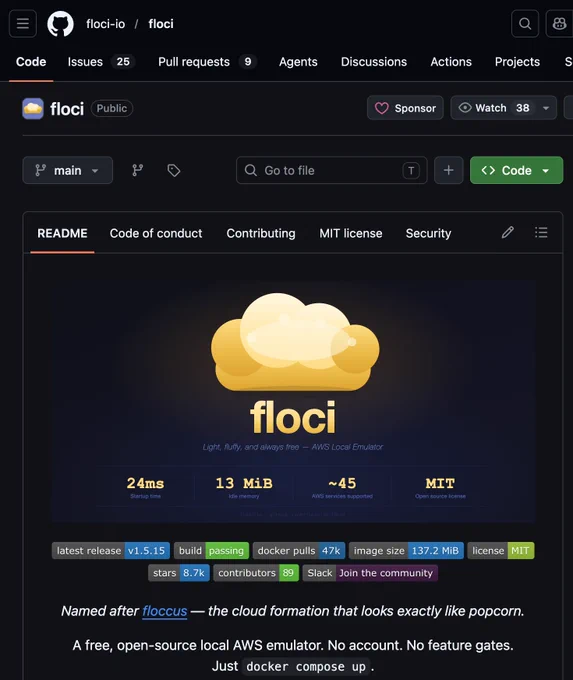The width and height of the screenshot is (573, 680).
Task: Open the hamburger navigation menu
Action: click(x=23, y=23)
